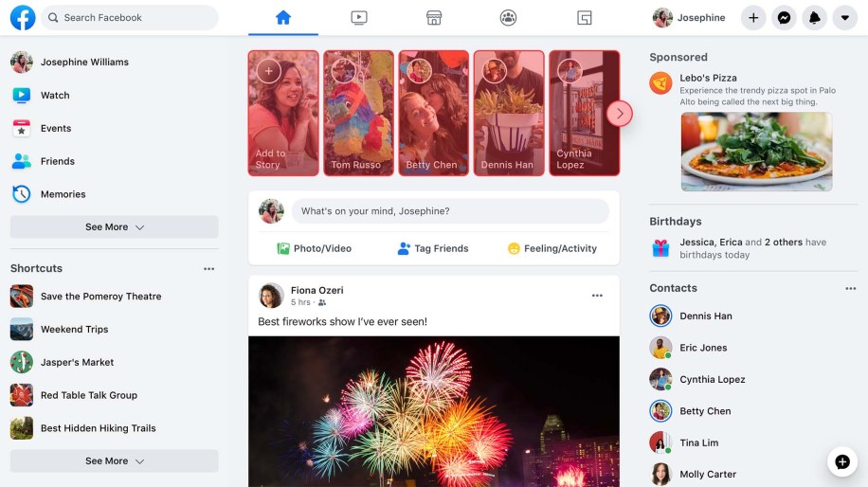
Task: Open the Marketplace tab icon
Action: (434, 17)
